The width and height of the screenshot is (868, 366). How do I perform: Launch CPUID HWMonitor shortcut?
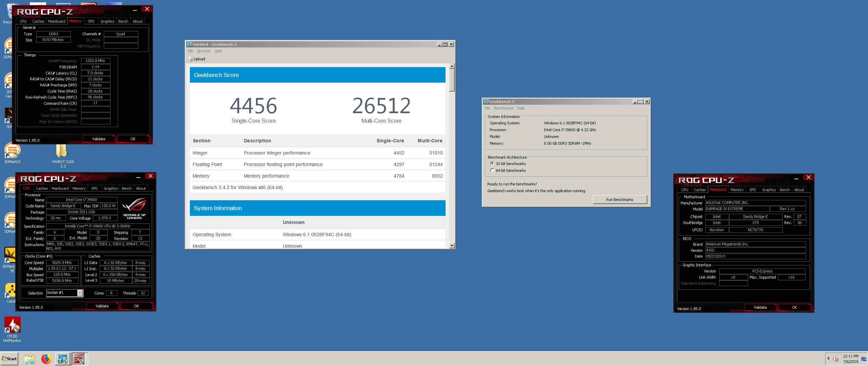coord(12,330)
